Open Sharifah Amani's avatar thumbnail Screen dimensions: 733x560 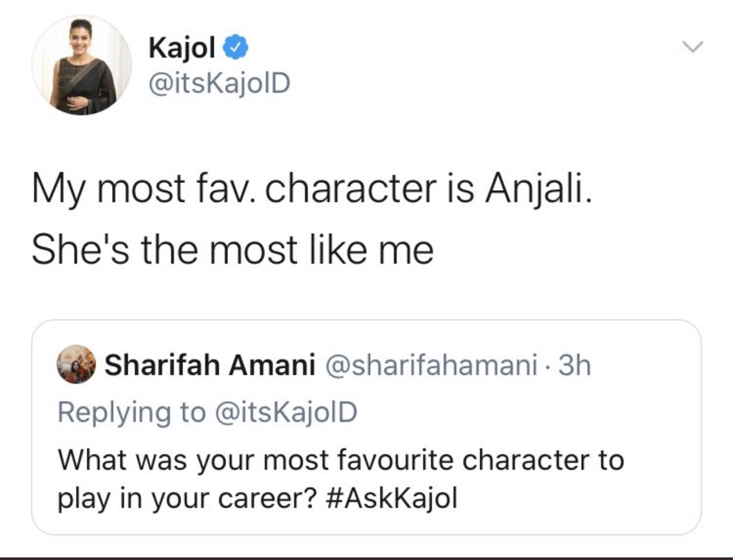point(76,364)
